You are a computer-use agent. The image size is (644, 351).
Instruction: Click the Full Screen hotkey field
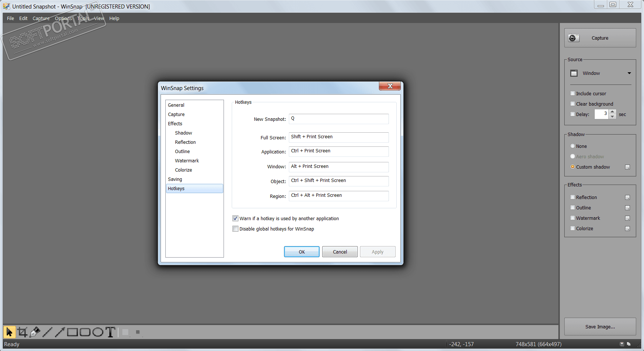(339, 137)
